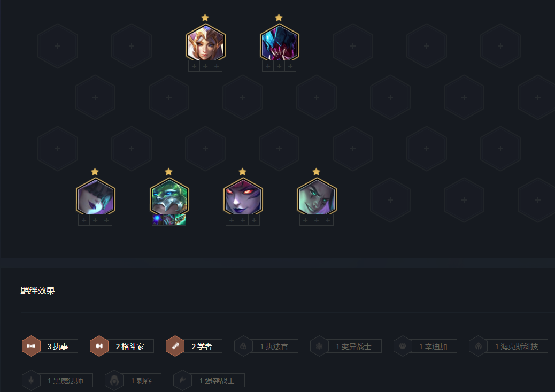
Task: Click the green gun item on champion
Action: (180, 220)
